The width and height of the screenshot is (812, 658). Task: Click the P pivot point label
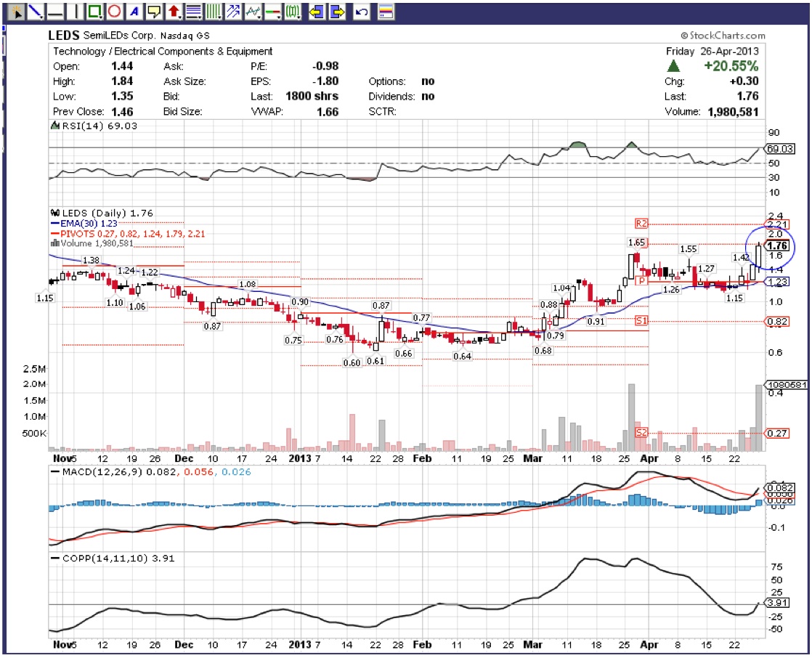pyautogui.click(x=641, y=280)
